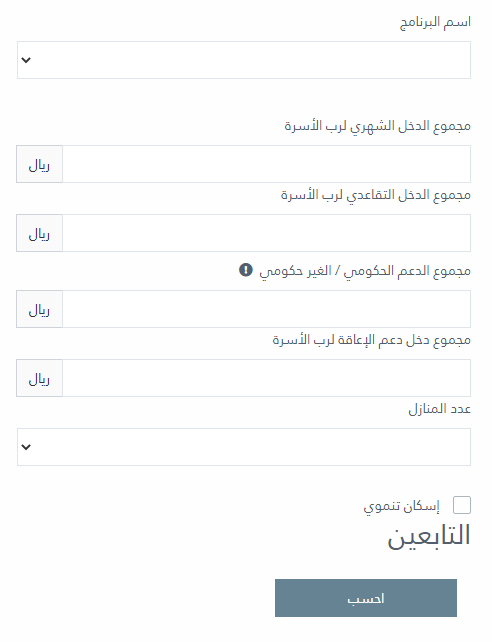This screenshot has height=642, width=492.
Task: Click the chevron arrow of اسم البرنامج
Action: [x=26, y=60]
